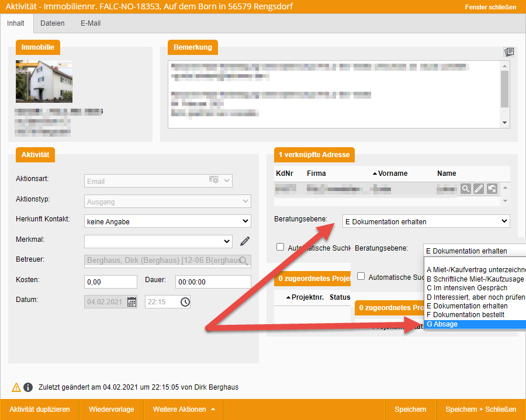Edit linked address with the pencil icon

479,189
